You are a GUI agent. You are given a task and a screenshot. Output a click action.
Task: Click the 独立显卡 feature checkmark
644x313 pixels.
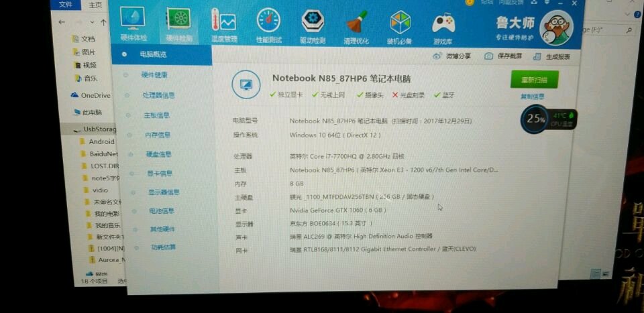[286, 95]
